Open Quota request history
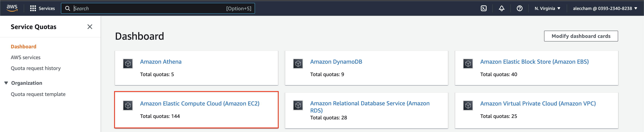Viewport: 644px width, 132px height. click(x=36, y=68)
